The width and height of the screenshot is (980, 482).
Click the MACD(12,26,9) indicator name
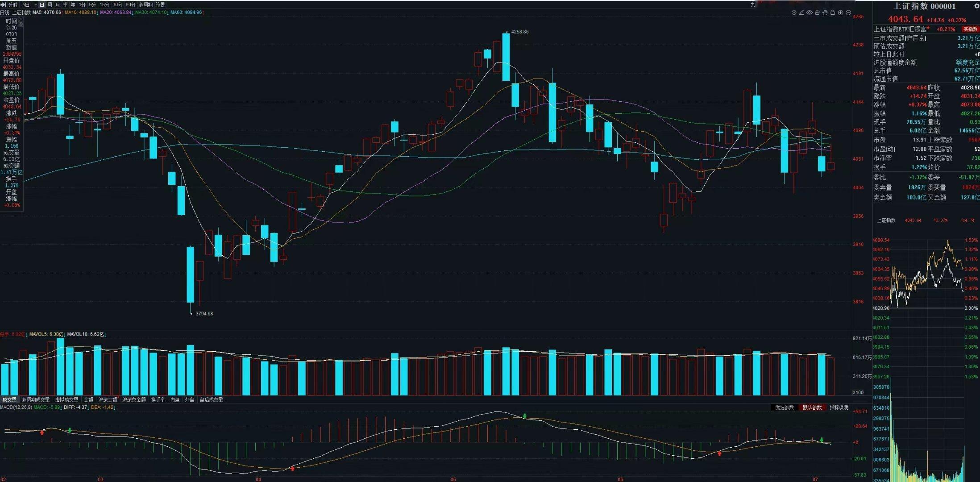(x=16, y=407)
